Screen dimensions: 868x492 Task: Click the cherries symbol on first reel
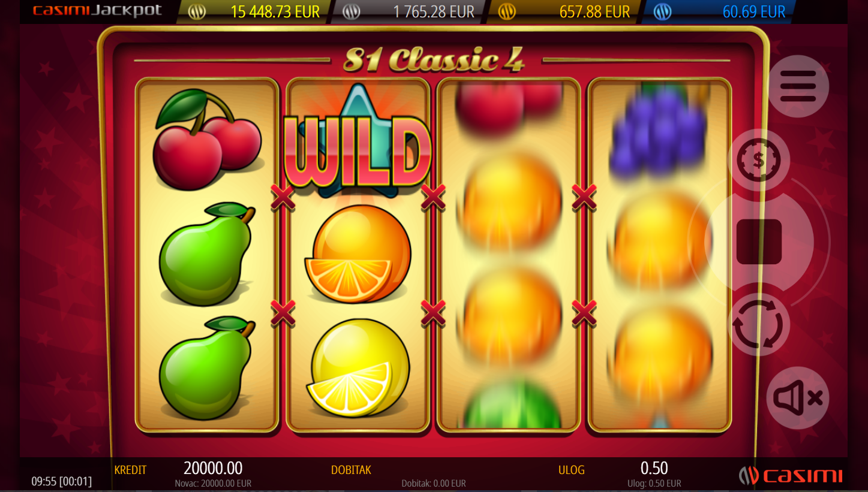coord(207,139)
